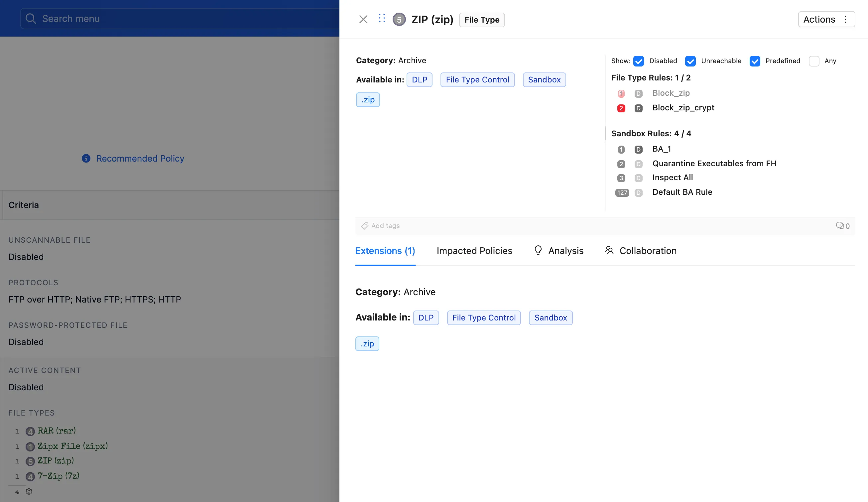Switch to the Collaboration tab
Screen dimensions: 868x502
click(x=640, y=250)
